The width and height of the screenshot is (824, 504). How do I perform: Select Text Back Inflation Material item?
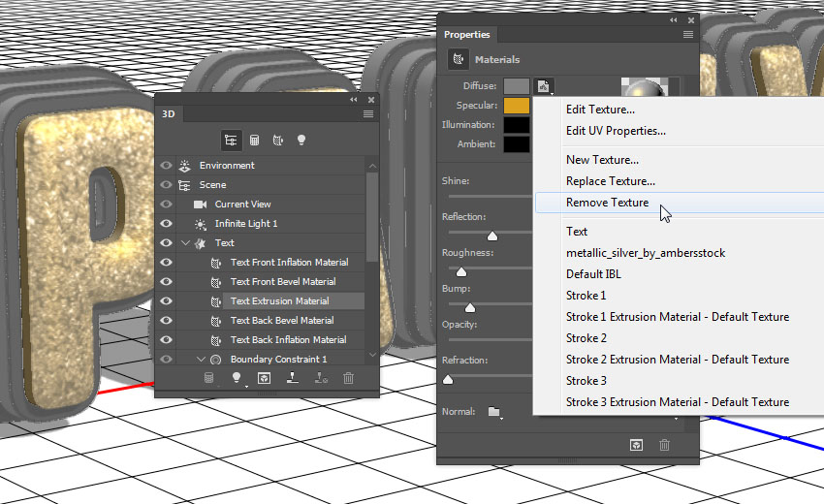[x=288, y=340]
